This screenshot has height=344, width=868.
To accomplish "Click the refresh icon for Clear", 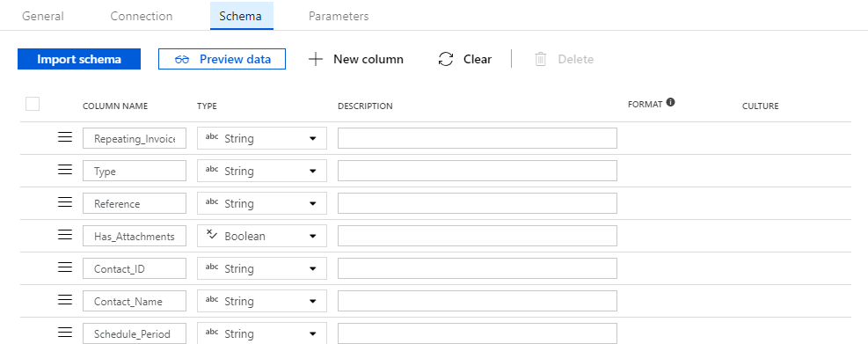I will 446,59.
